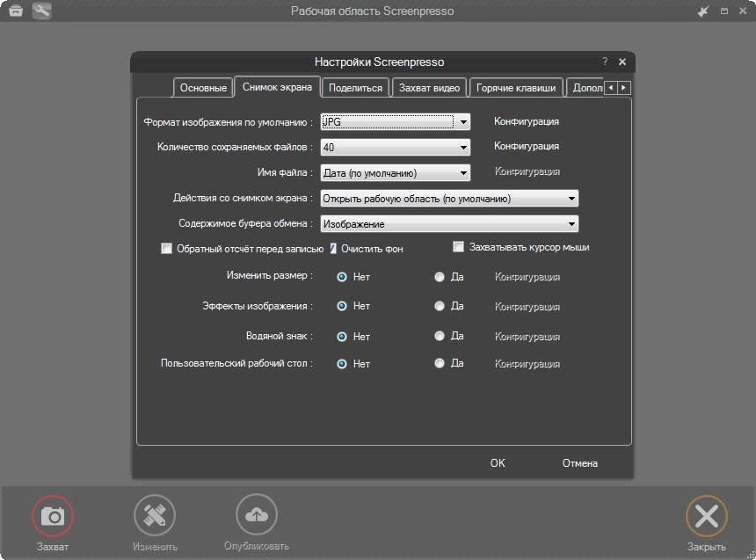Click the orange Close X icon

[x=707, y=516]
